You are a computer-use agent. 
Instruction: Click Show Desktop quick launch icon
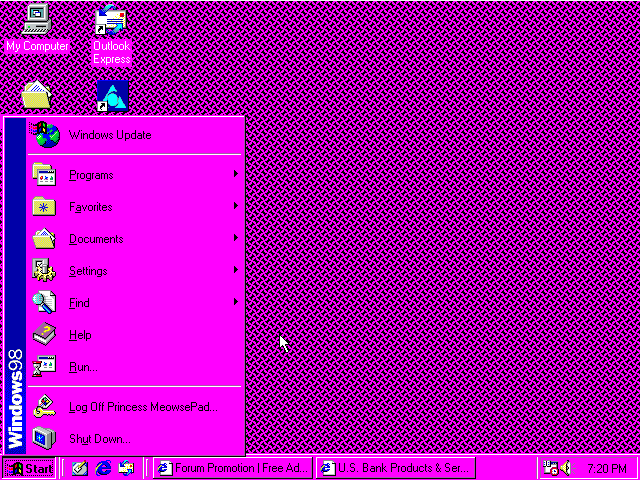click(80, 468)
